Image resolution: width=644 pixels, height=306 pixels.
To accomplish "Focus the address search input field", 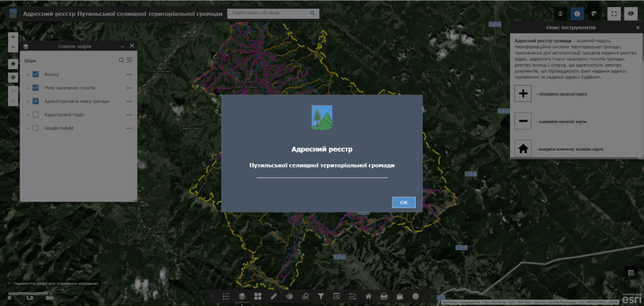I will [x=267, y=14].
